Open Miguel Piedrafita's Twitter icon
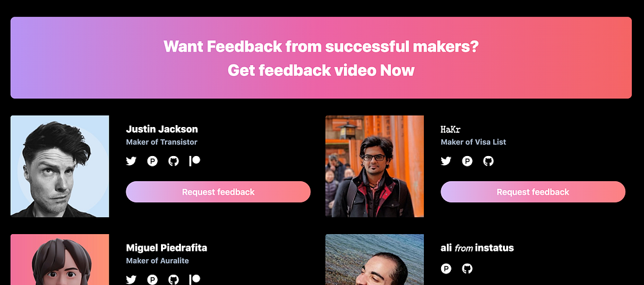 [x=131, y=280]
